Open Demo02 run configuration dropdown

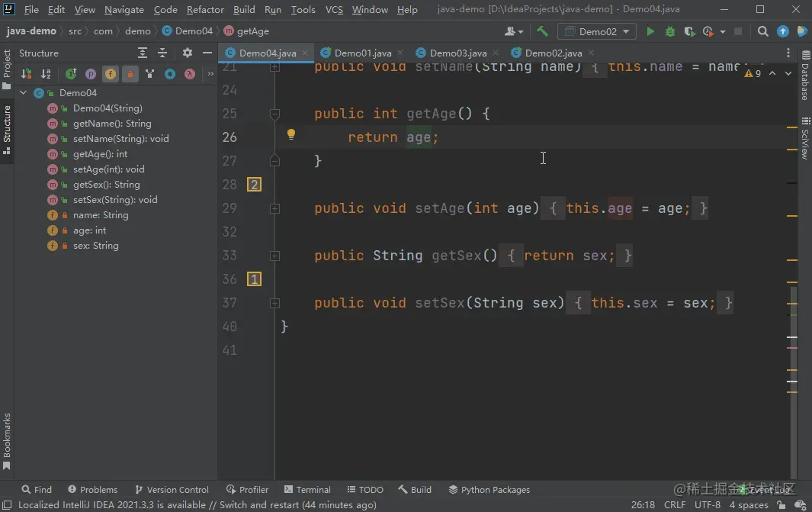[596, 31]
